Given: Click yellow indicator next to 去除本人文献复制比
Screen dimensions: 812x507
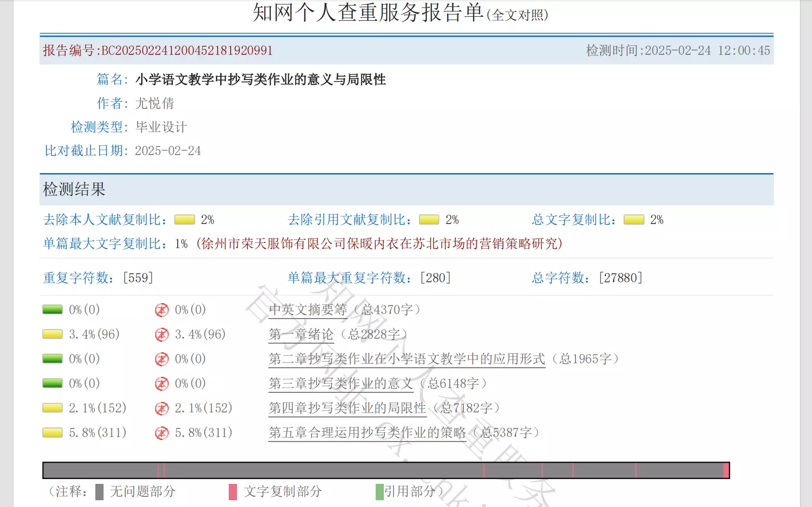Looking at the screenshot, I should click(x=184, y=220).
